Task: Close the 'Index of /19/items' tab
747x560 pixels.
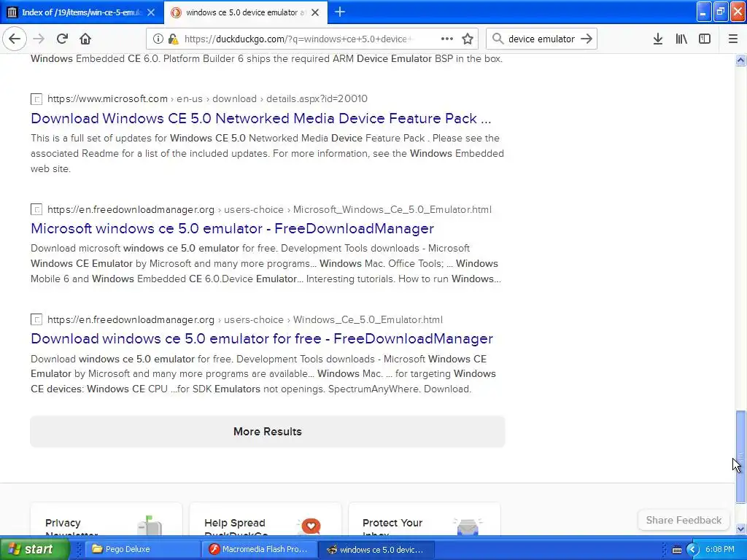Action: click(151, 12)
